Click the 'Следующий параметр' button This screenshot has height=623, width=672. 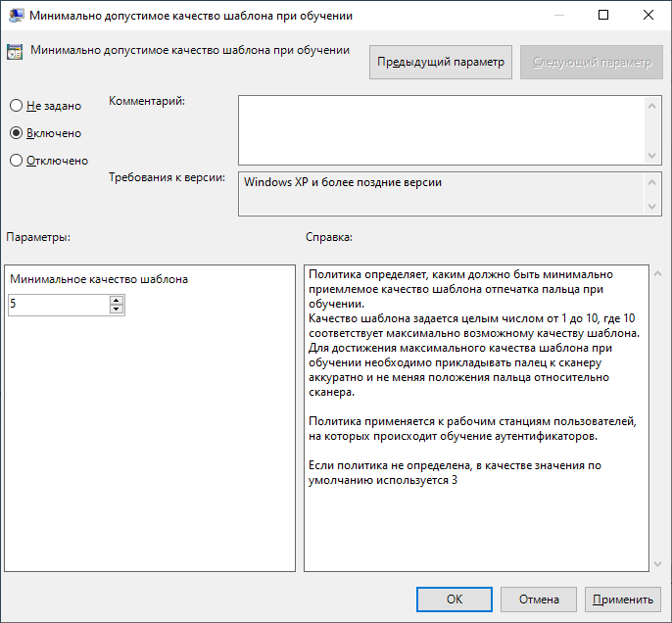592,62
